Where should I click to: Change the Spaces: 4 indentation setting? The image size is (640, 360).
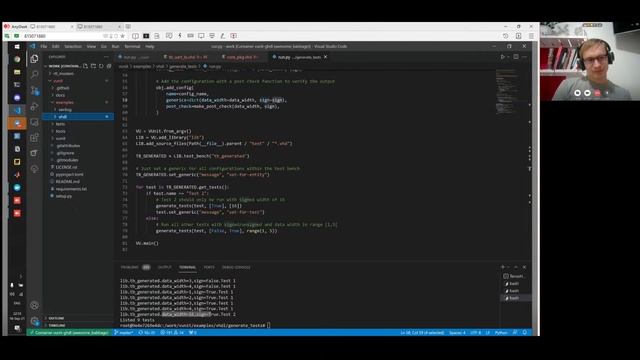(457, 333)
